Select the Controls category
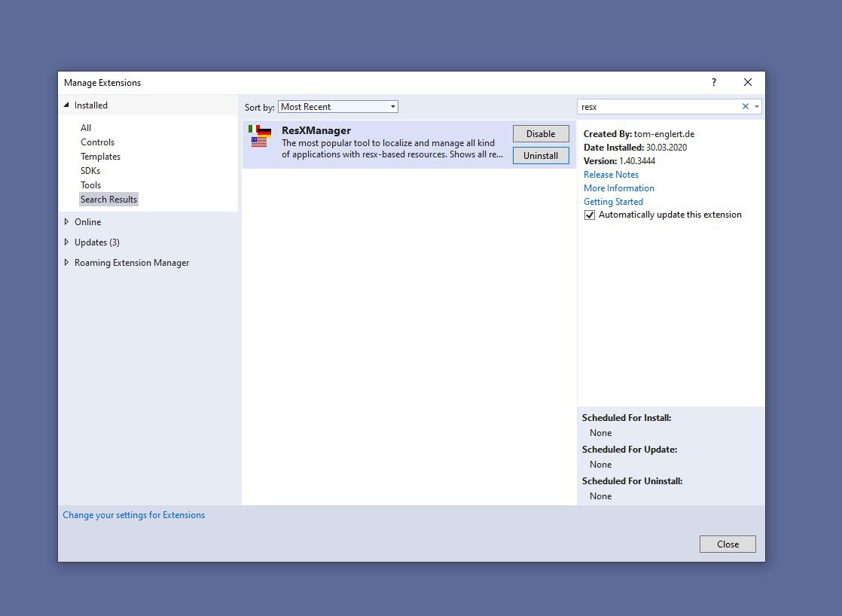 pyautogui.click(x=97, y=142)
